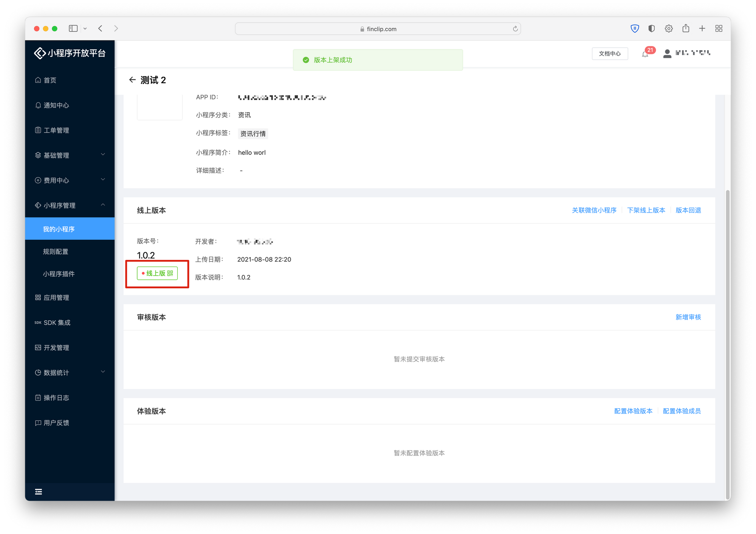This screenshot has height=534, width=756.
Task: Open 小程序插件 submenu item
Action: point(59,274)
